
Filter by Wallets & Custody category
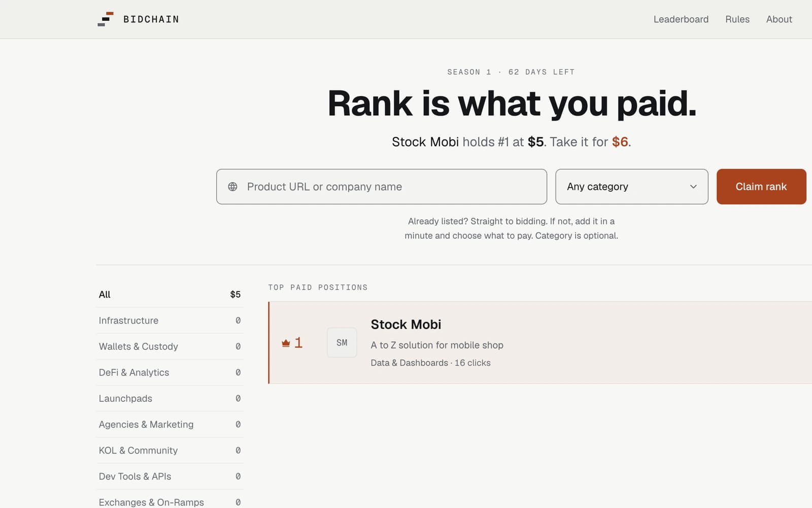click(x=170, y=346)
